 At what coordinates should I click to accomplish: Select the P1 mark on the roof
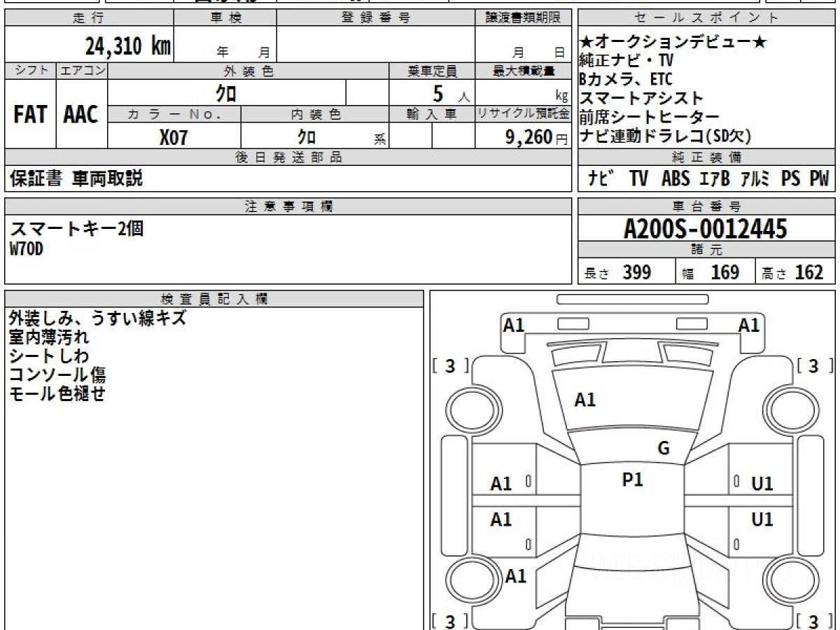[x=633, y=479]
